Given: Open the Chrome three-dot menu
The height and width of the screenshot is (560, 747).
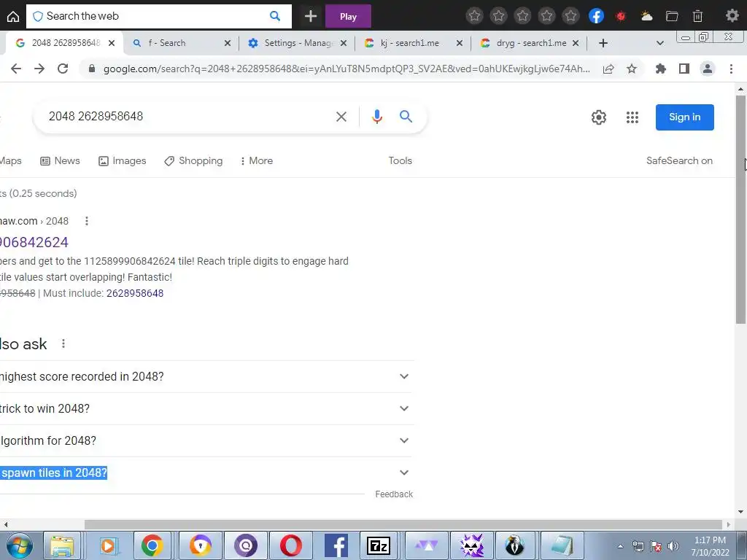Looking at the screenshot, I should [x=731, y=69].
